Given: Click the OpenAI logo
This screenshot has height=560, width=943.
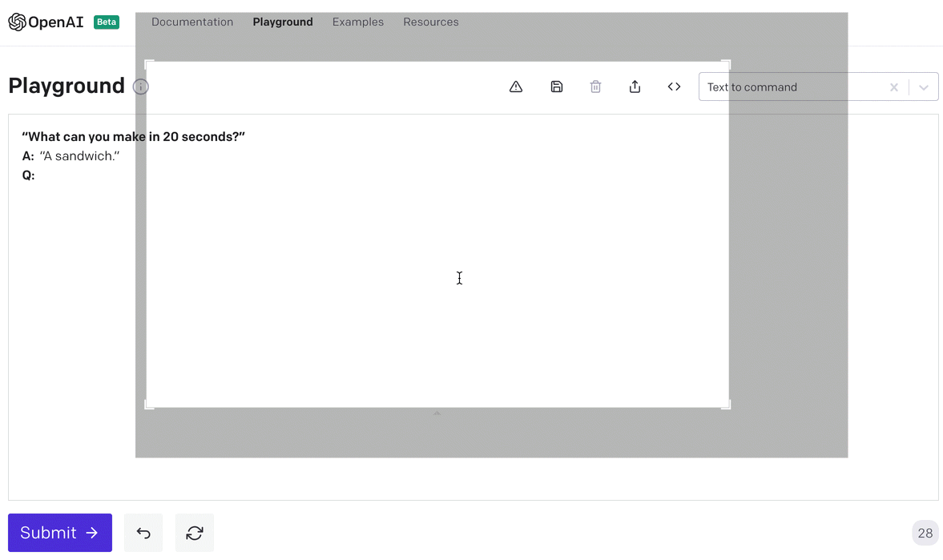Looking at the screenshot, I should [46, 22].
